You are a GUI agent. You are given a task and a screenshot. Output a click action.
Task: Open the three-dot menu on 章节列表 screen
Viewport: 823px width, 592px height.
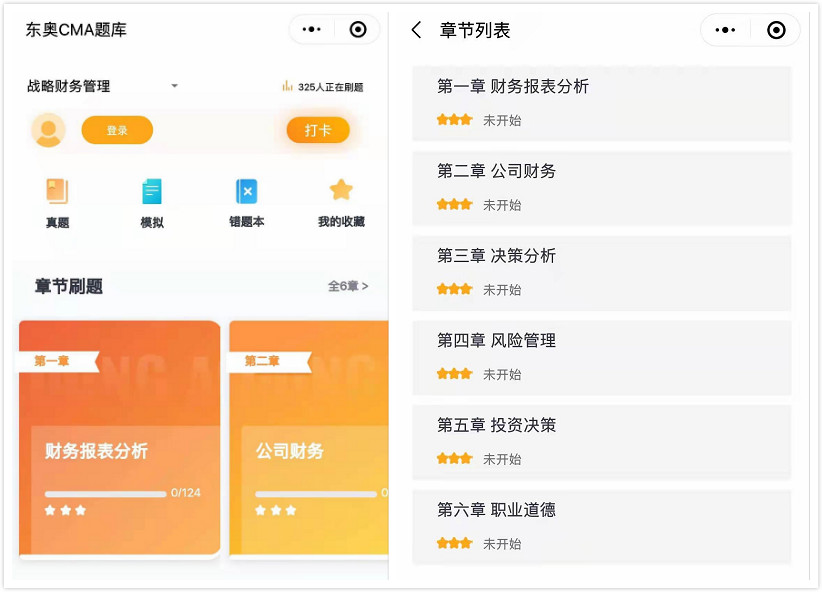(724, 30)
